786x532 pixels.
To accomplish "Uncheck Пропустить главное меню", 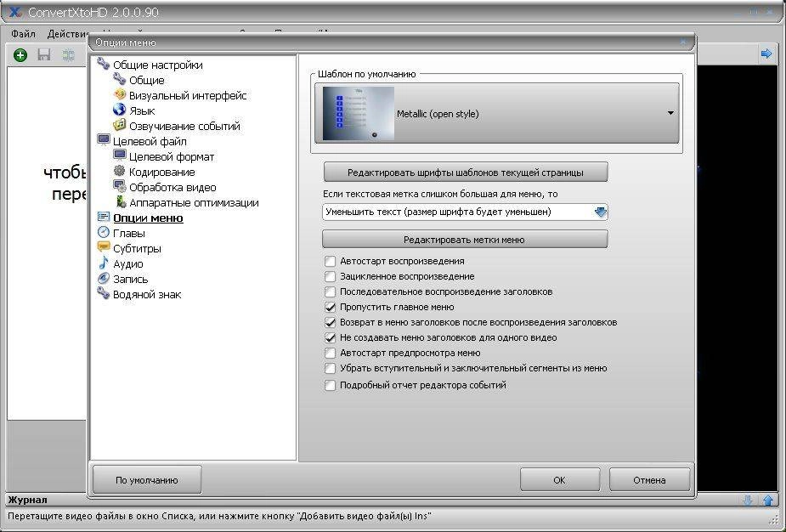I will click(330, 307).
